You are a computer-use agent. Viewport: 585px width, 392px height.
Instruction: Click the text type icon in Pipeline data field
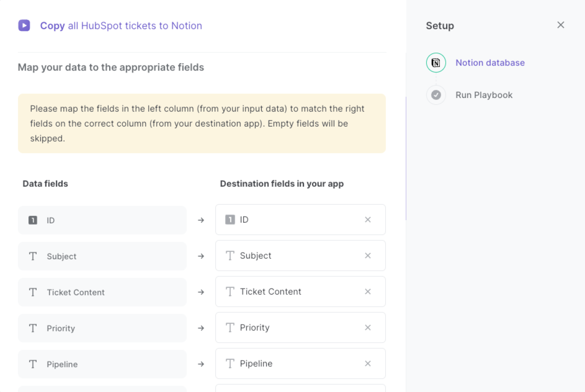pos(33,364)
